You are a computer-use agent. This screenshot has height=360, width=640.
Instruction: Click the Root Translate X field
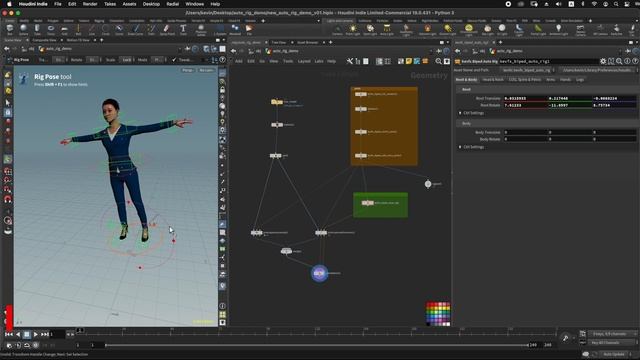(x=525, y=98)
